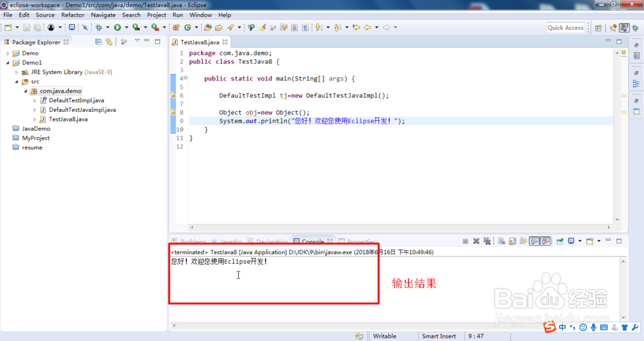Open the Source menu

(x=45, y=15)
